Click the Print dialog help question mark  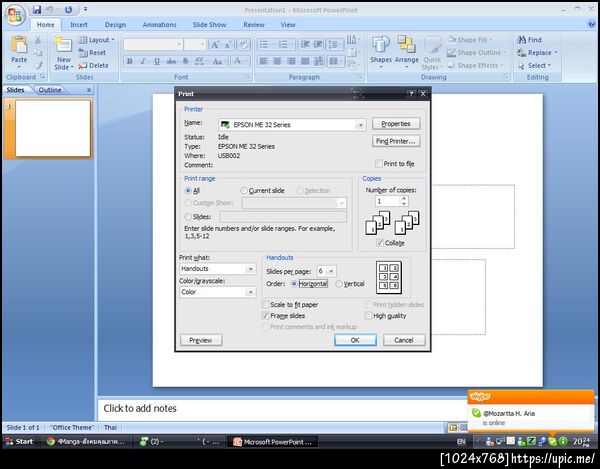click(x=411, y=93)
